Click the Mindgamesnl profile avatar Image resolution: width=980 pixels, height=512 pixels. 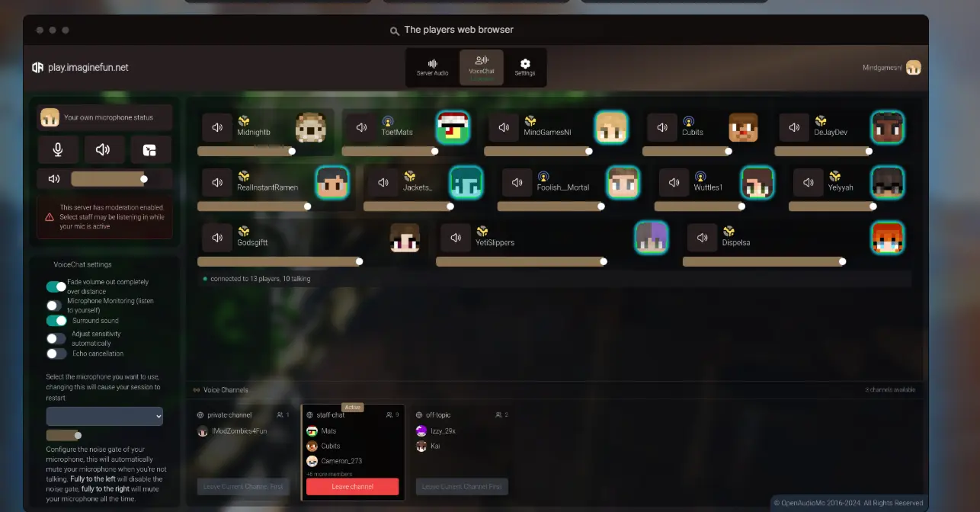[x=913, y=67]
